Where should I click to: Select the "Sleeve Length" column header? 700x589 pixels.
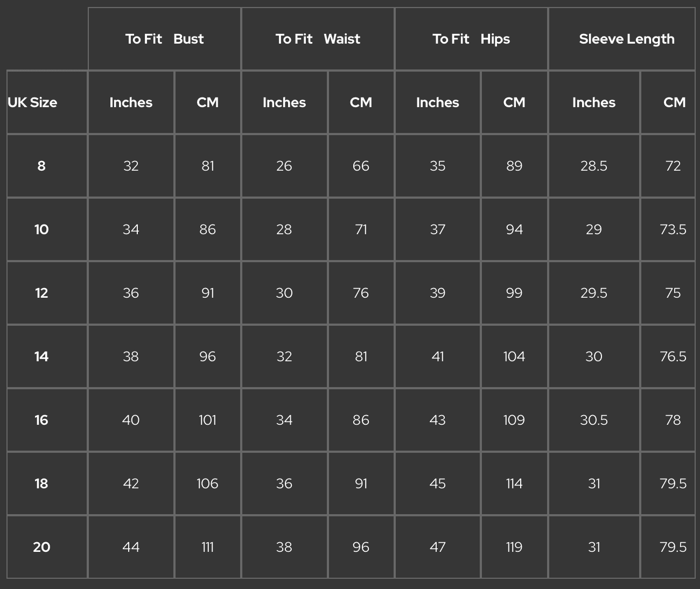click(x=626, y=39)
